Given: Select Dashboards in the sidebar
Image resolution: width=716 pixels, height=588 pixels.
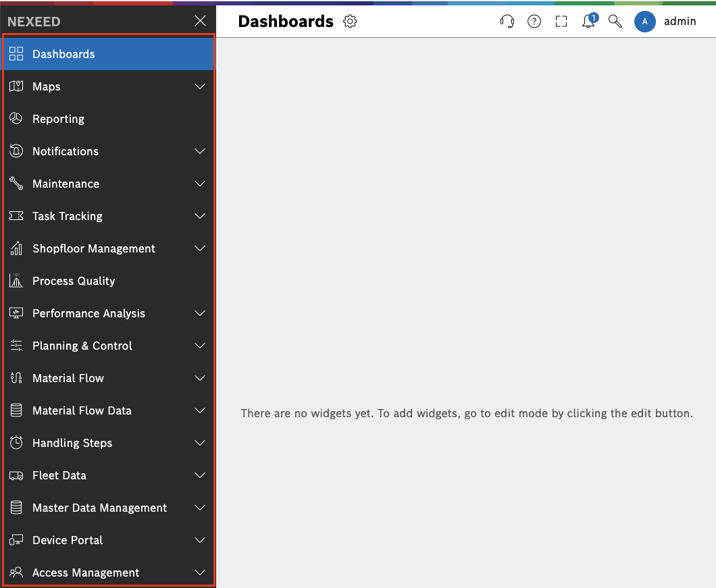Looking at the screenshot, I should [x=63, y=54].
